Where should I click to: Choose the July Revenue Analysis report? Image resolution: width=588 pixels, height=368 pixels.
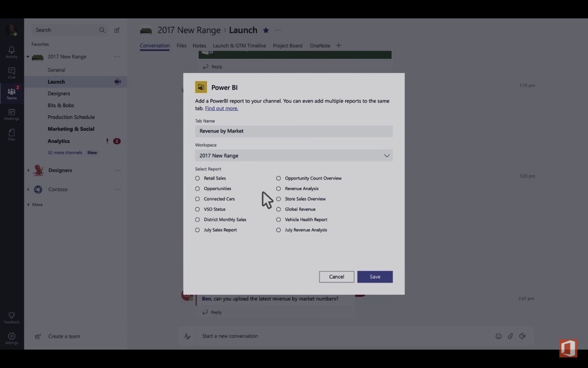coord(278,230)
